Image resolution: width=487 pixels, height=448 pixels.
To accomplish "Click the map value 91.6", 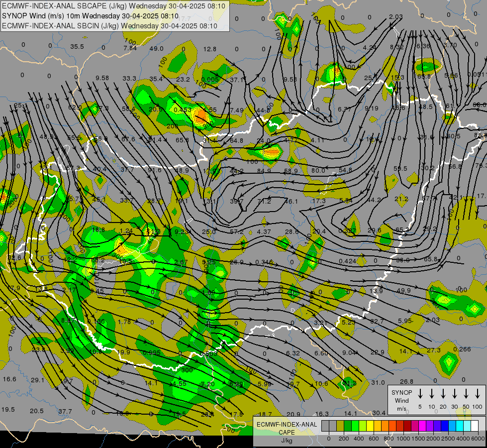I will (155, 170).
